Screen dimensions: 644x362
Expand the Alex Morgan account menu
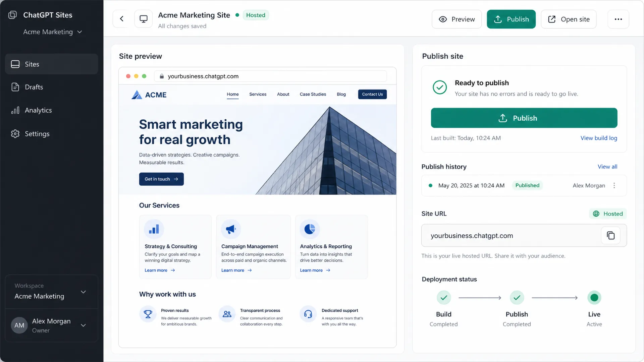[51, 325]
